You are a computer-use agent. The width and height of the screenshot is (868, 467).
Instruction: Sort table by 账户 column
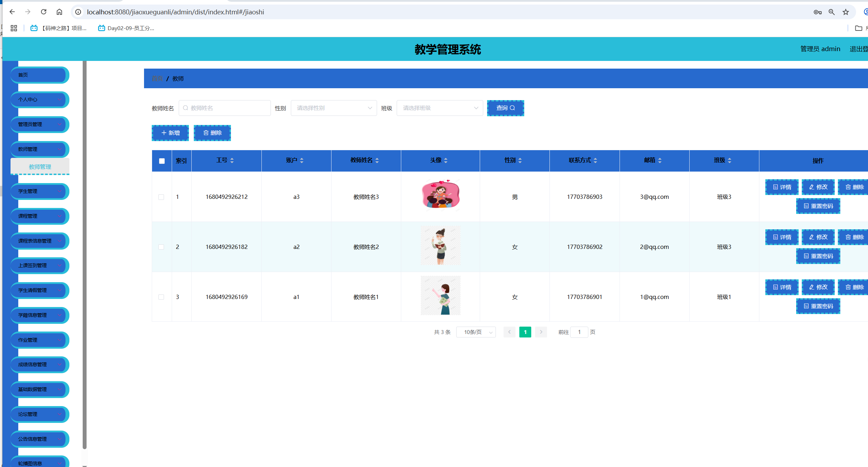[302, 160]
